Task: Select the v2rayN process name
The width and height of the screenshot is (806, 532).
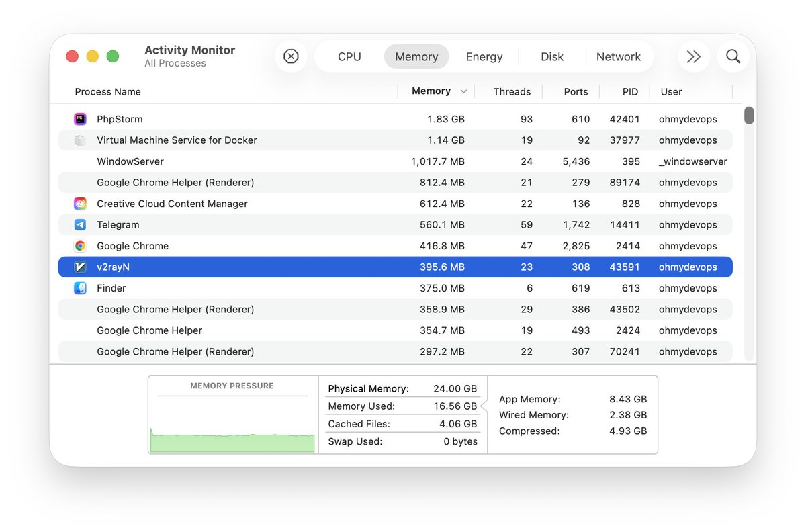Action: 113,267
